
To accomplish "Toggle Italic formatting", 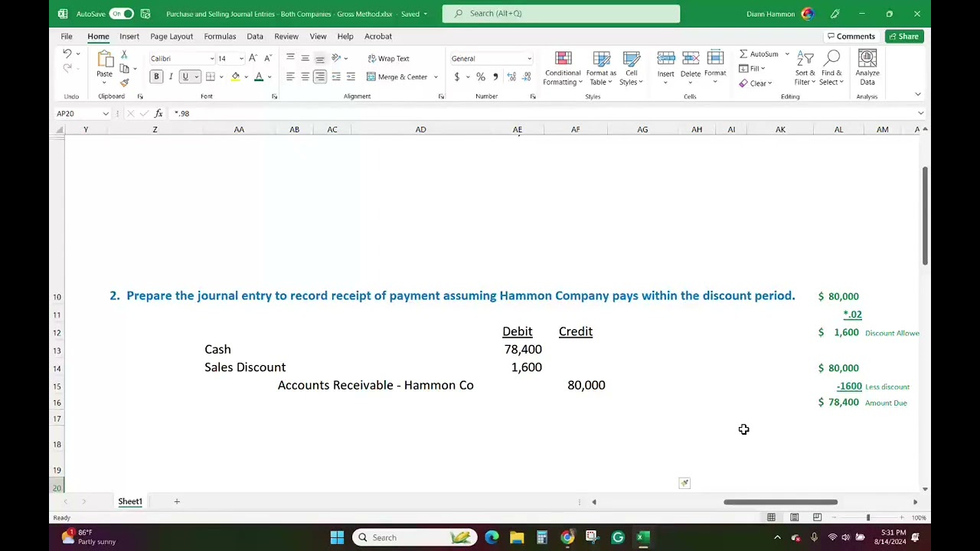I will (171, 77).
